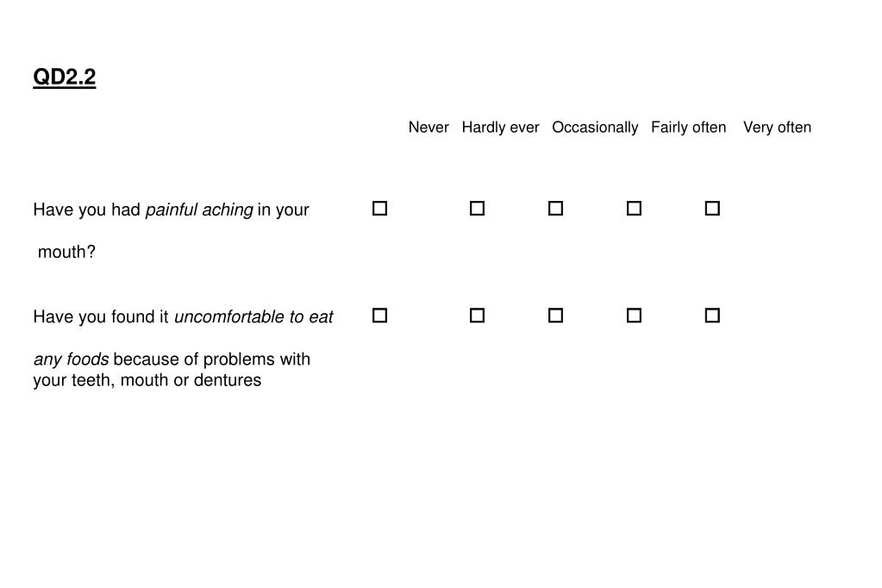Click the 'Have you had painful aching' question
882x588 pixels.
[171, 210]
